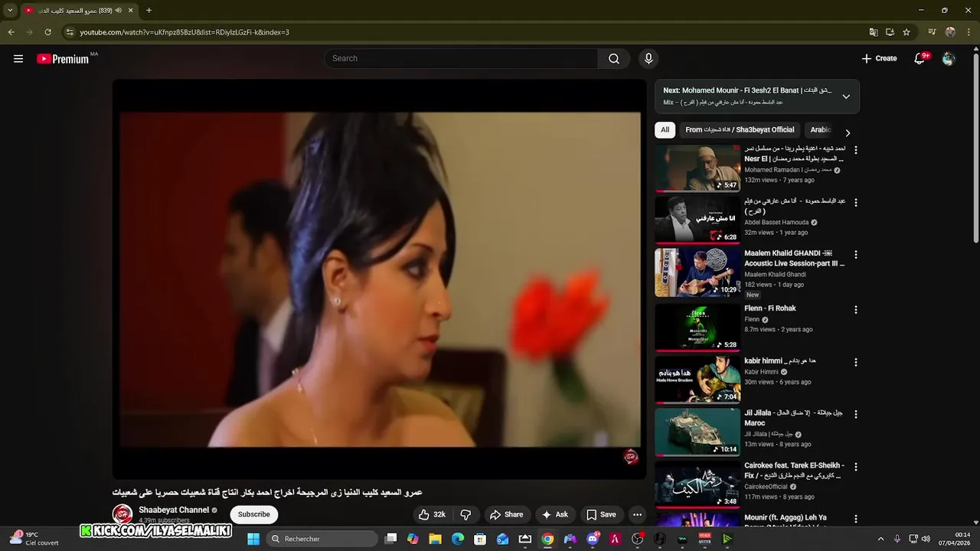Viewport: 980px width, 551px height.
Task: Open options for Cairokee video
Action: [x=856, y=467]
